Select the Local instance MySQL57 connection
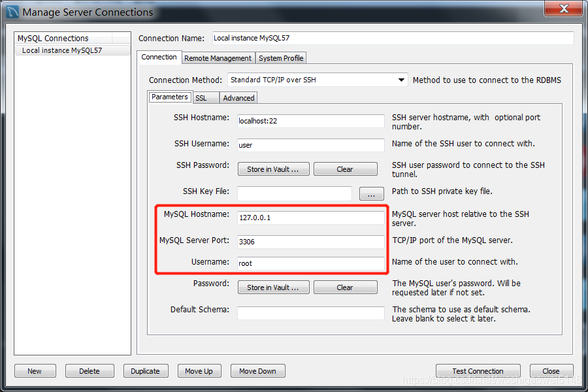 (59, 50)
